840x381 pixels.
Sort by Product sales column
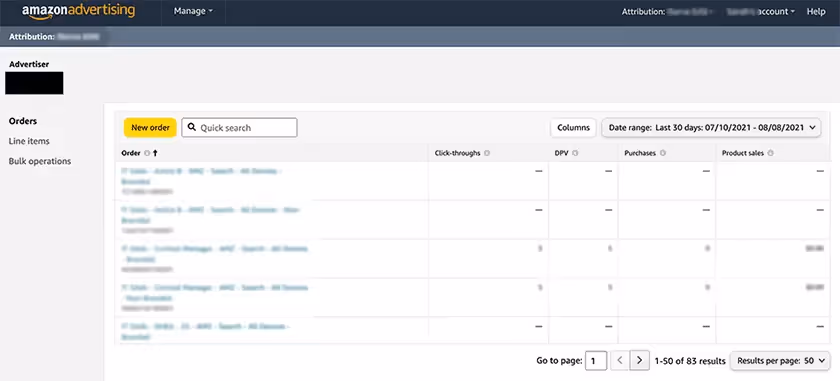(x=743, y=153)
